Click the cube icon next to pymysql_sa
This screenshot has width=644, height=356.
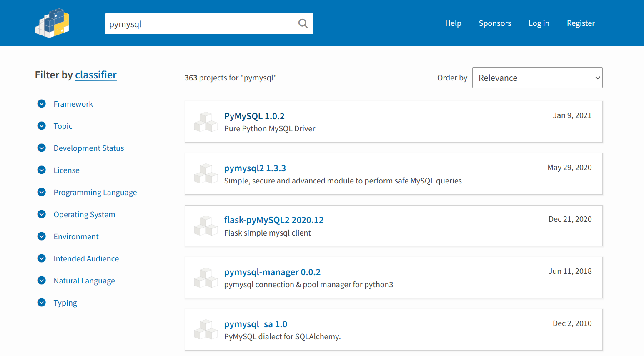coord(205,330)
